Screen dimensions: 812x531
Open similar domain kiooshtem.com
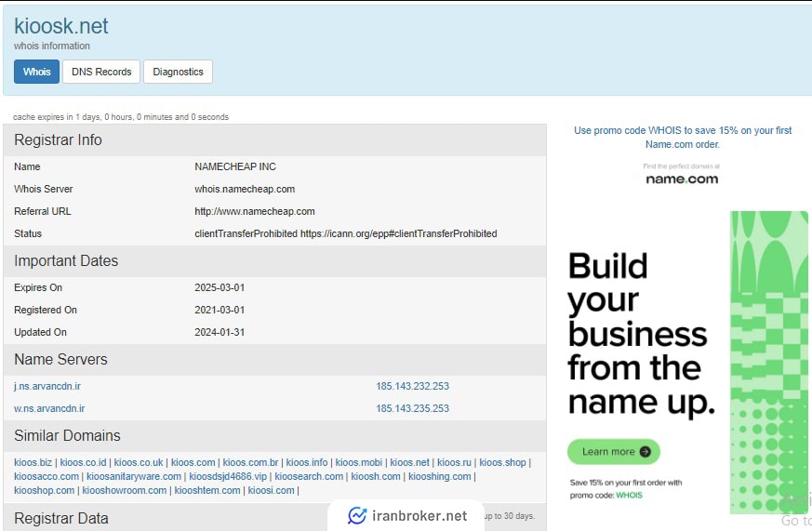(207, 490)
